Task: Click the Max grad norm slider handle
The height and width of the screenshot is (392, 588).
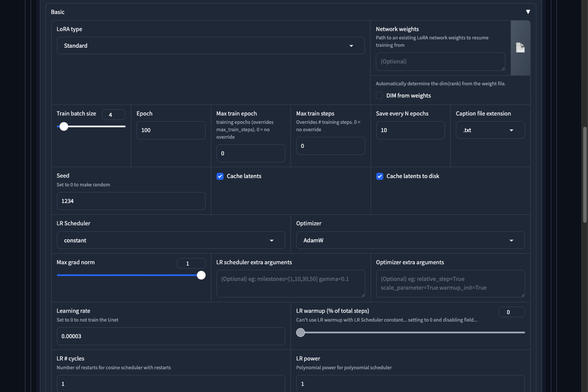Action: click(x=201, y=275)
